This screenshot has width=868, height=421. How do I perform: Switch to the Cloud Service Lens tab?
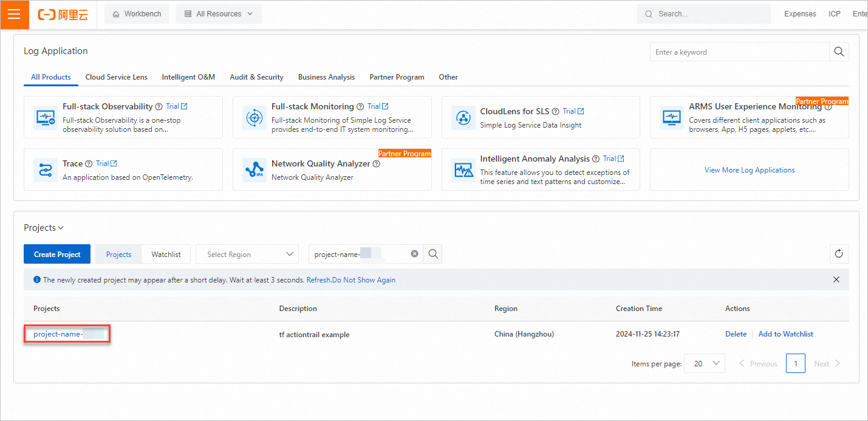coord(116,77)
